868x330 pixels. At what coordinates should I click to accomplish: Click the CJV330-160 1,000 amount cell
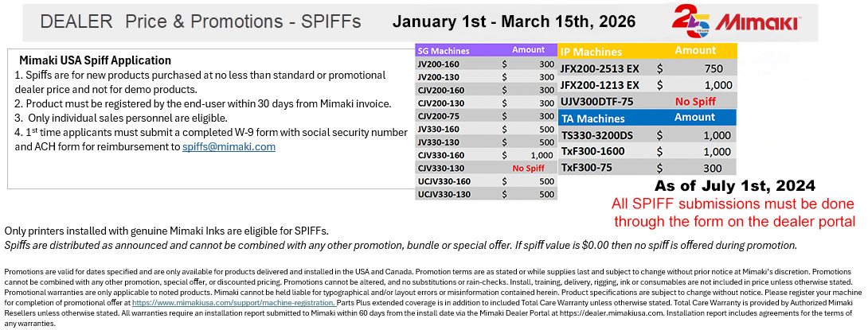click(540, 155)
